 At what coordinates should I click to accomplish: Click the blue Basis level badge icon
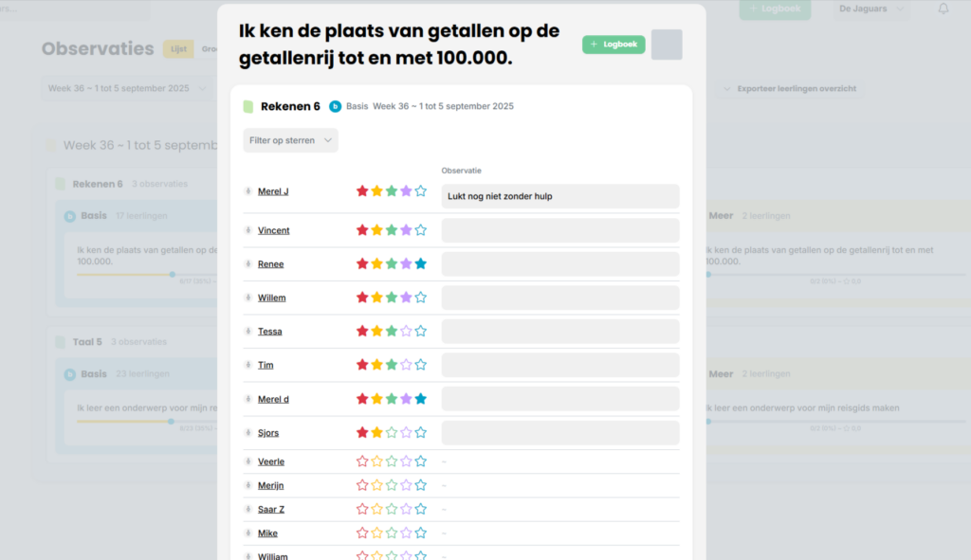click(335, 106)
